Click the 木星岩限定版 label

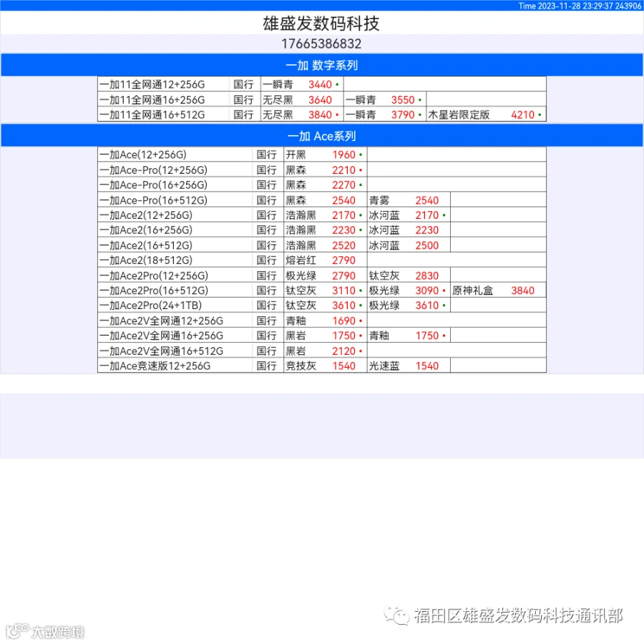tap(459, 114)
